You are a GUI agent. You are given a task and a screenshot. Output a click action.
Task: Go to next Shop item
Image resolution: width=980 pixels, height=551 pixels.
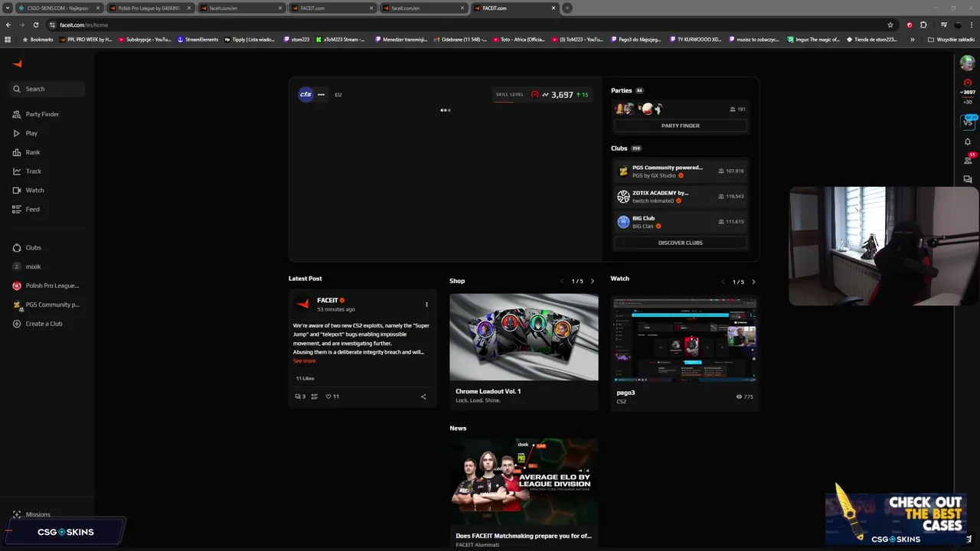[592, 282]
